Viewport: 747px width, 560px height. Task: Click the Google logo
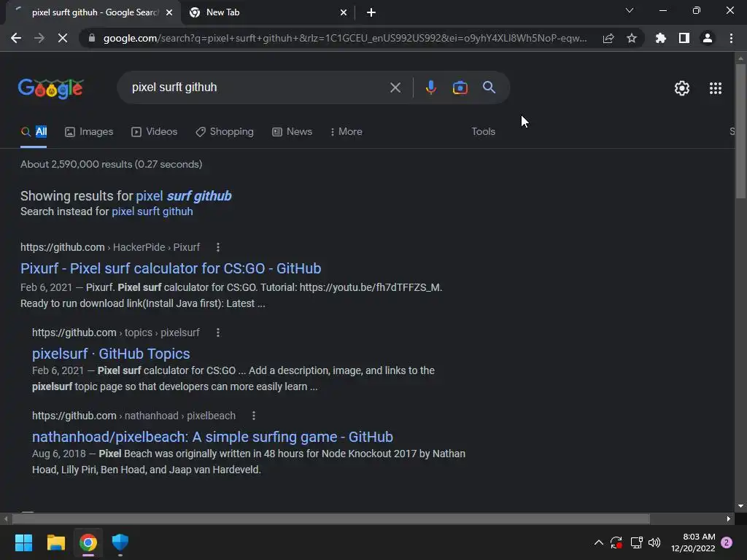[x=51, y=88]
